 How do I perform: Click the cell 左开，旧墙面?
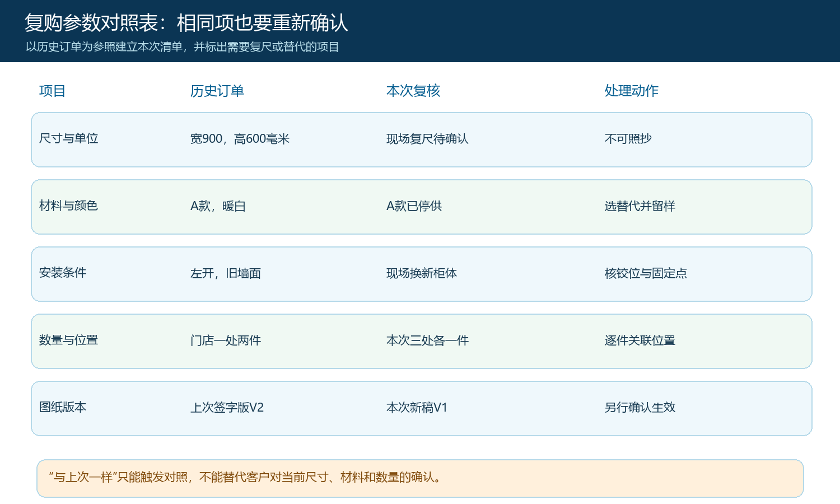[226, 273]
